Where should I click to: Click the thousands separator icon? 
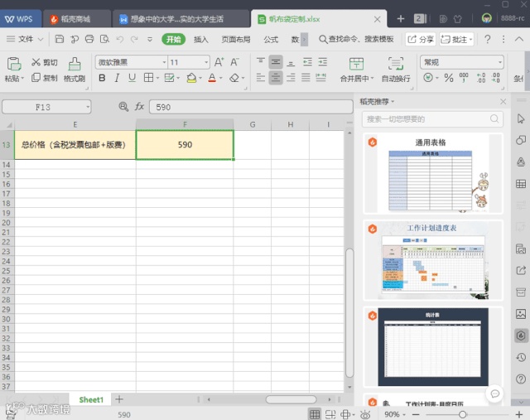[x=464, y=77]
